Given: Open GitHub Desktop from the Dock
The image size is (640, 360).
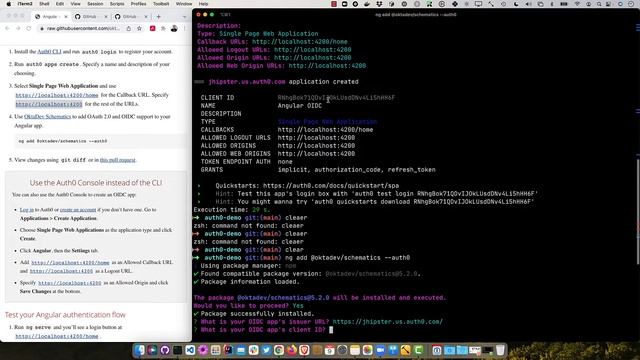Looking at the screenshot, I should [164, 350].
